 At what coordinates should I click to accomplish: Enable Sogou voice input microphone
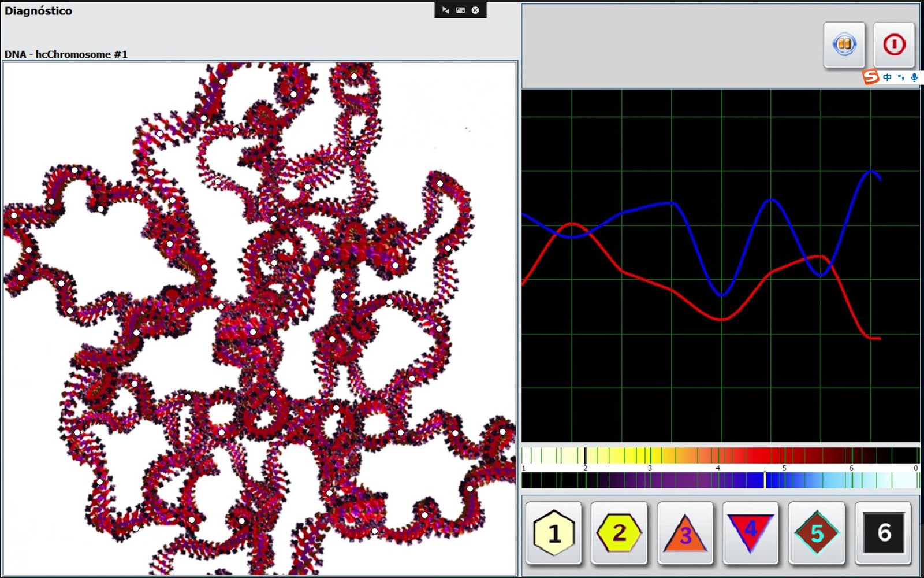914,77
